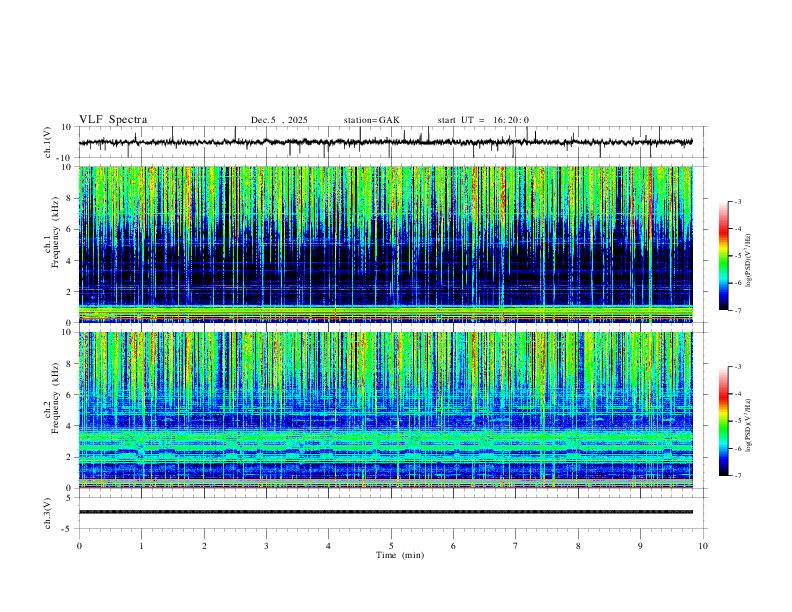Click the "VLF Spectra" plot title
Viewport: 792px width, 612px height.
(x=113, y=120)
